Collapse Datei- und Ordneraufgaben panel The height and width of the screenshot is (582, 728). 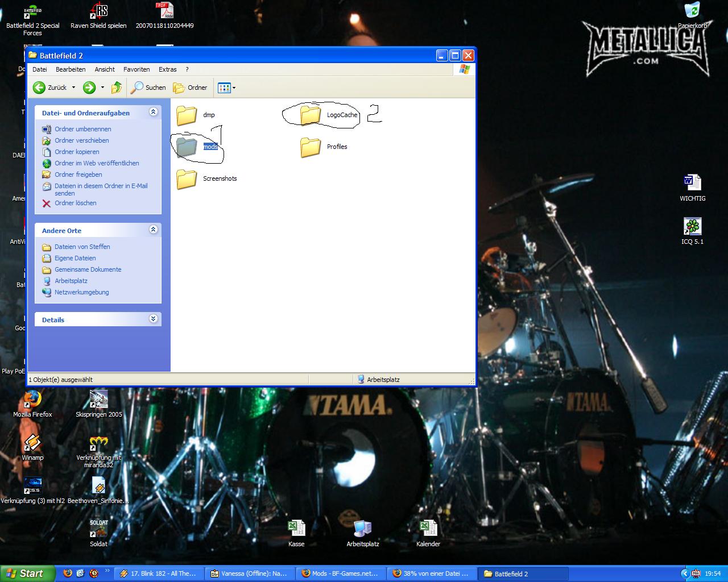(153, 113)
